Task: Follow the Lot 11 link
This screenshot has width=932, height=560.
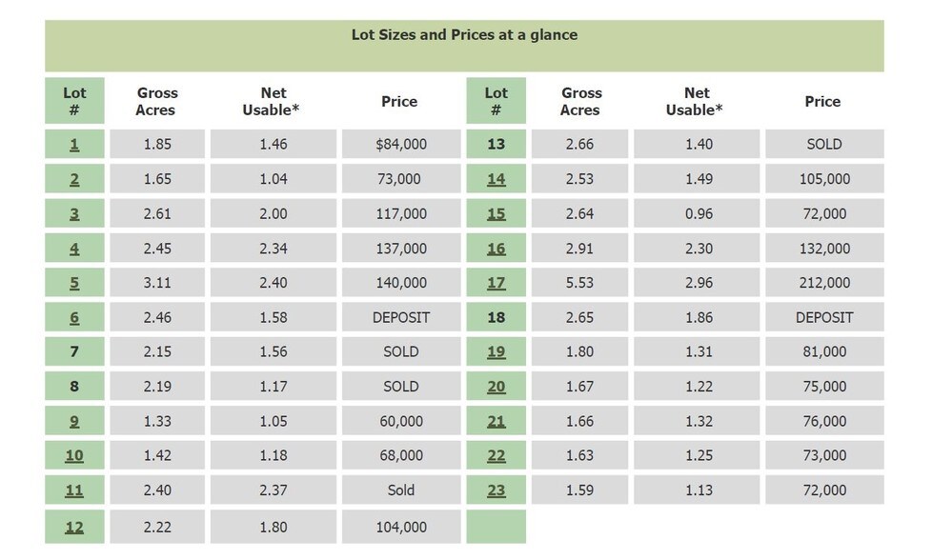Action: [74, 490]
